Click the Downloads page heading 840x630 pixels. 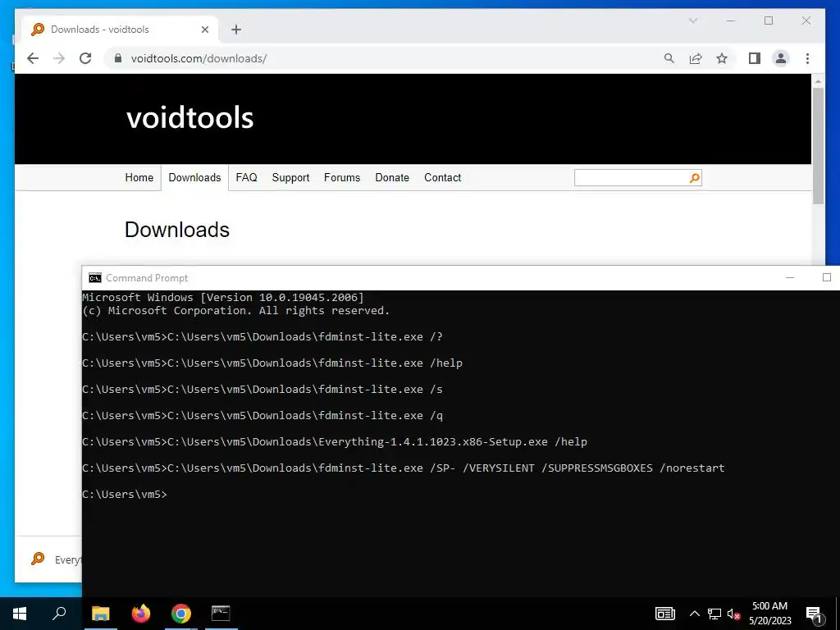click(177, 230)
